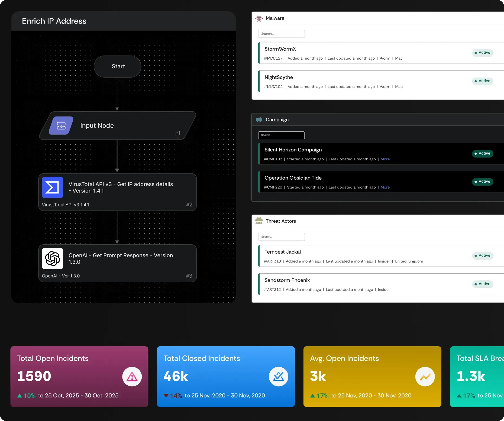Toggle the Active status of Silent Horizon Campaign
The image size is (504, 421).
pos(482,153)
